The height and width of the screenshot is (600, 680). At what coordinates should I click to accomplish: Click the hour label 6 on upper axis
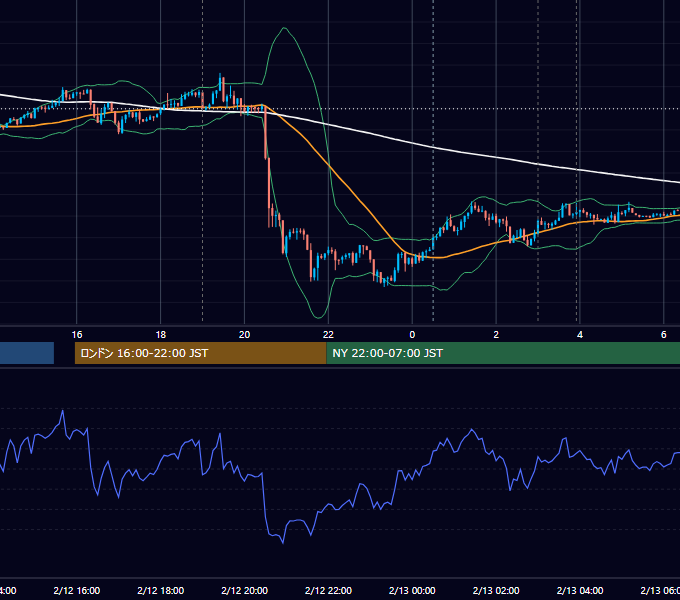click(x=664, y=334)
